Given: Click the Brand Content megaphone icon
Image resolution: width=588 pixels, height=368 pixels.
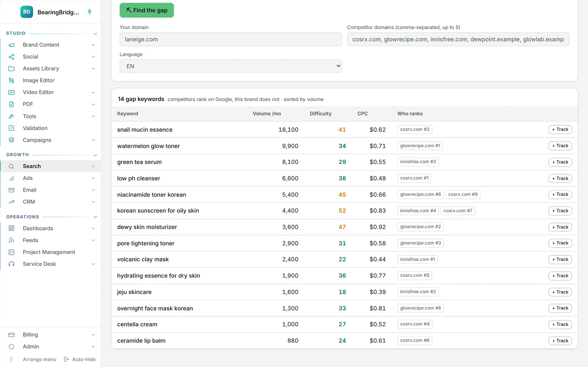Looking at the screenshot, I should point(11,45).
